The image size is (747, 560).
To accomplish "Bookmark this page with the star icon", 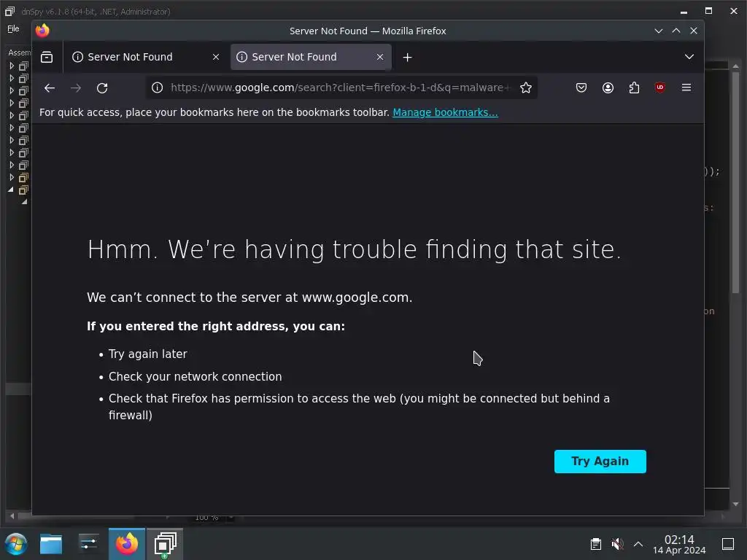I will tap(526, 87).
